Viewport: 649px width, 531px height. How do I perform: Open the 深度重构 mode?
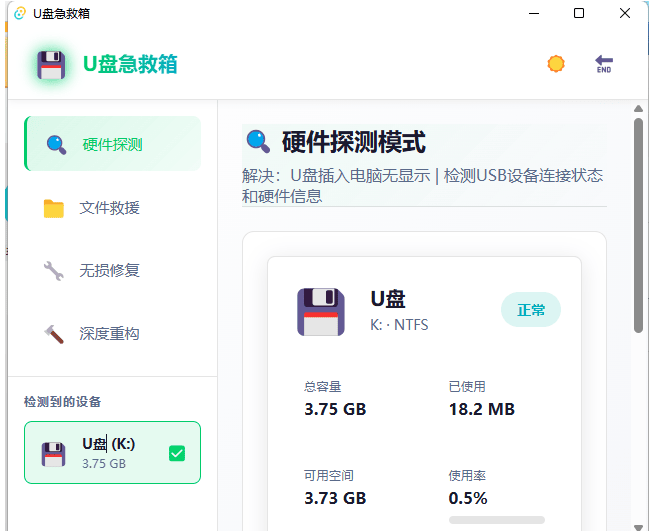click(x=113, y=334)
